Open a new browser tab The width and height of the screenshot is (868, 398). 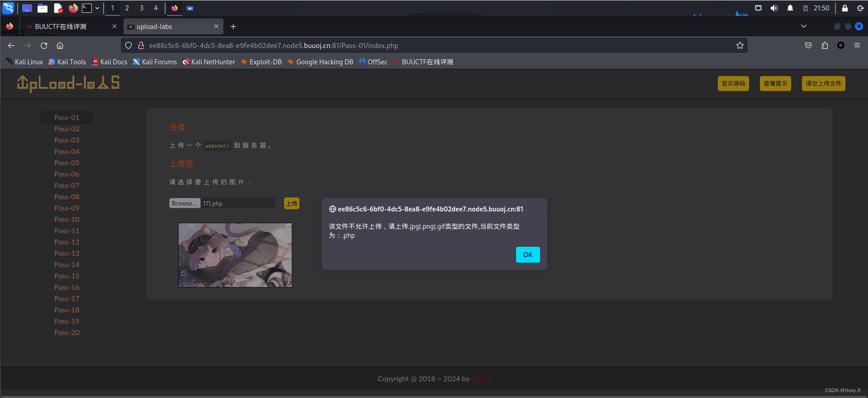233,27
